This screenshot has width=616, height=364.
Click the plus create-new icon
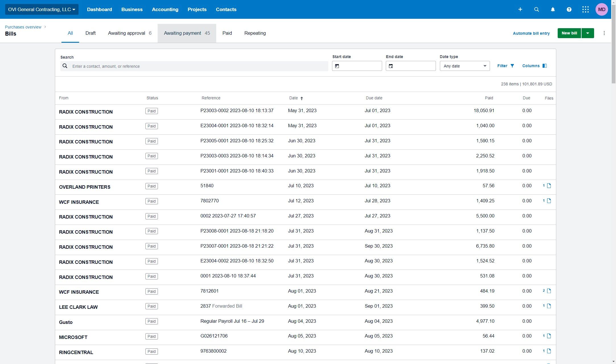click(520, 9)
